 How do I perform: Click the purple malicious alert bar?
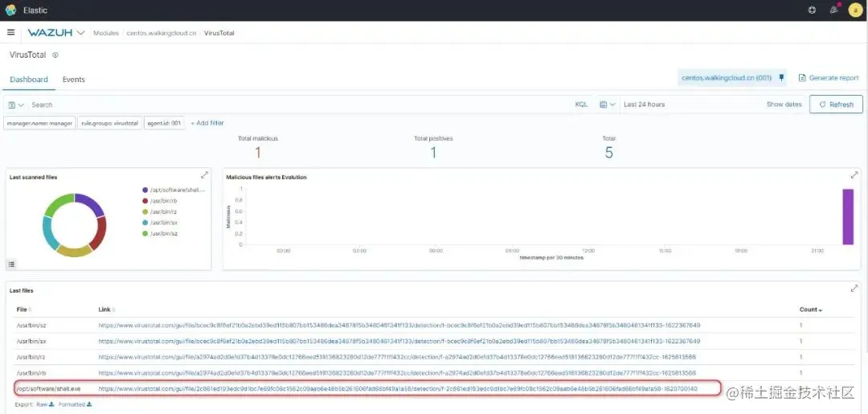point(848,216)
